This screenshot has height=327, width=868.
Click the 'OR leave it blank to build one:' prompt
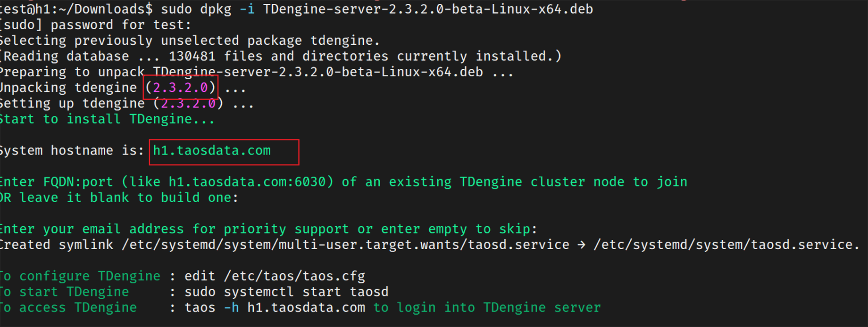119,198
